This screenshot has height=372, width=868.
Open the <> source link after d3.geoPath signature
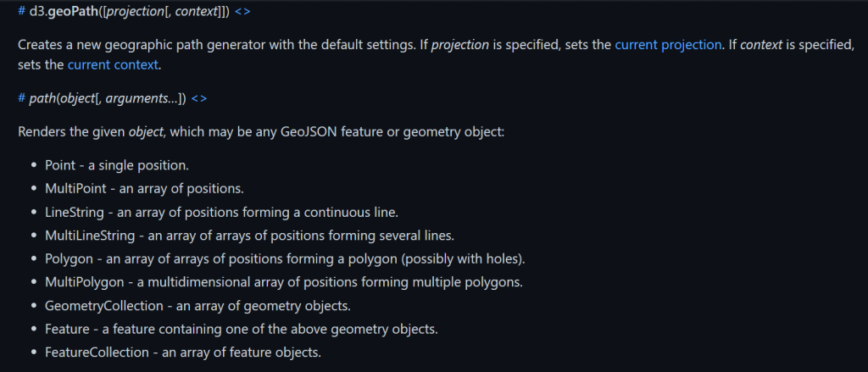pos(242,11)
